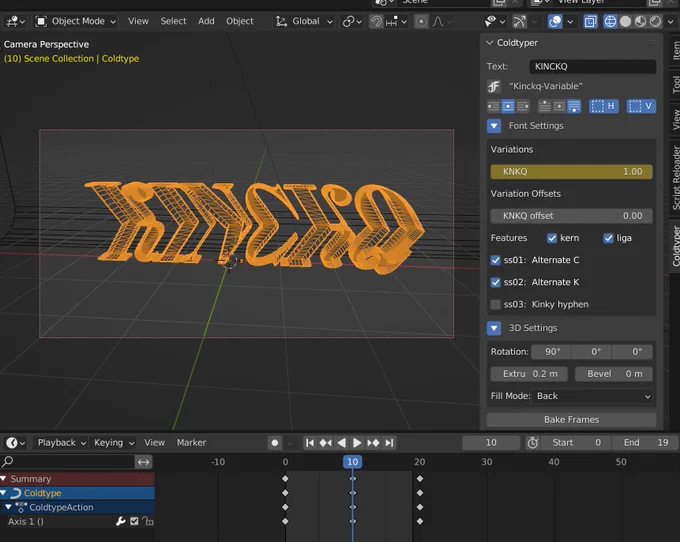Set horizontal alignment to right
This screenshot has width=680, height=542.
coord(523,106)
